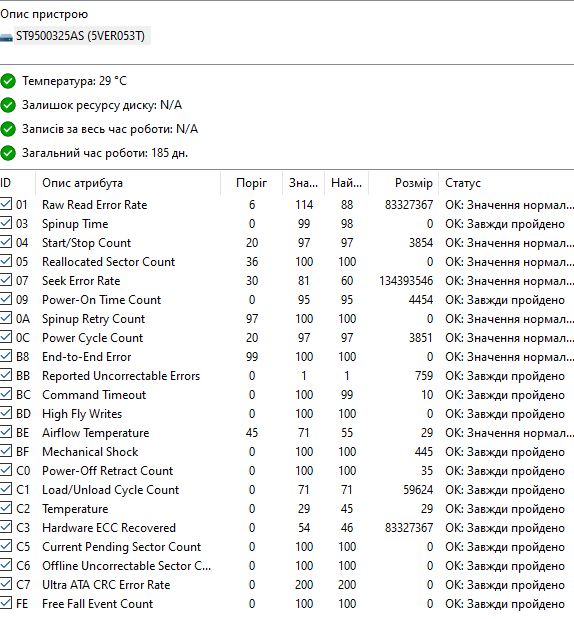This screenshot has height=619, width=574.
Task: Uncheck the 0A Spinup Retry Count checkbox
Action: (6, 317)
